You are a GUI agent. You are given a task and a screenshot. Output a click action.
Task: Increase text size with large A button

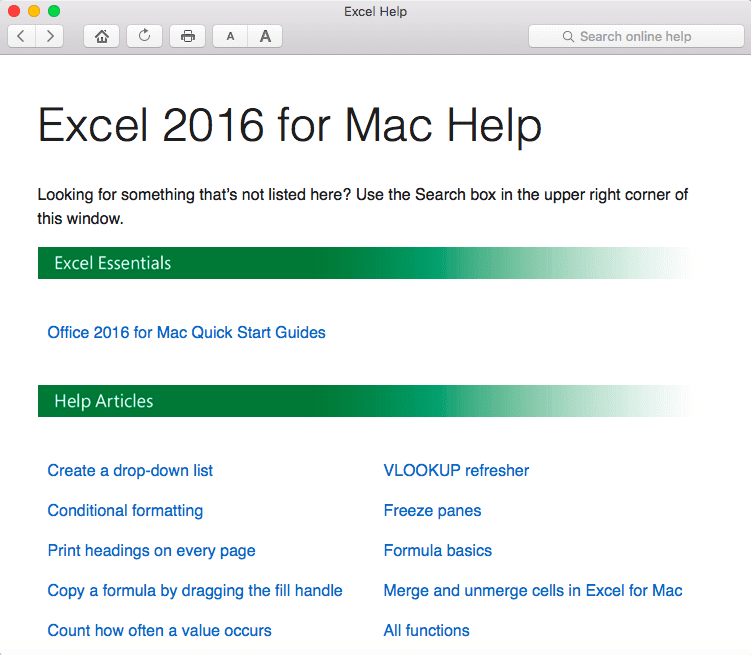pyautogui.click(x=265, y=36)
